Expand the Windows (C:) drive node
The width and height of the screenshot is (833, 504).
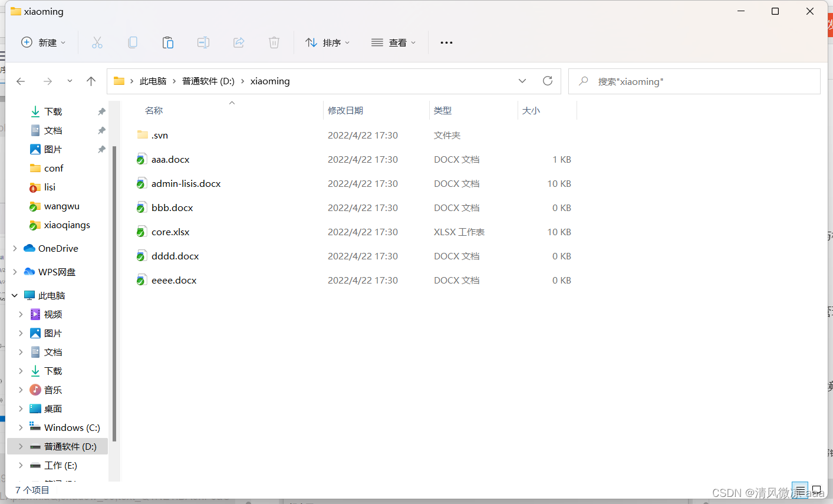click(x=21, y=427)
